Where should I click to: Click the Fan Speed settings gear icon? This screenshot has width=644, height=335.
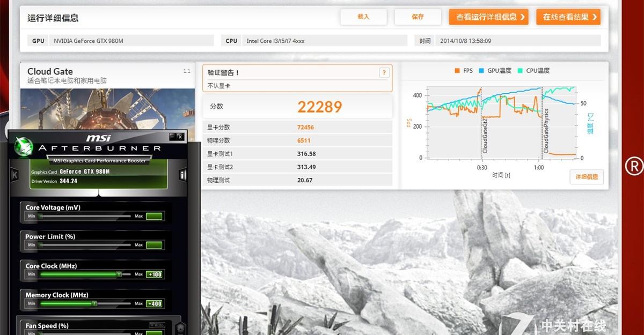coord(180,327)
